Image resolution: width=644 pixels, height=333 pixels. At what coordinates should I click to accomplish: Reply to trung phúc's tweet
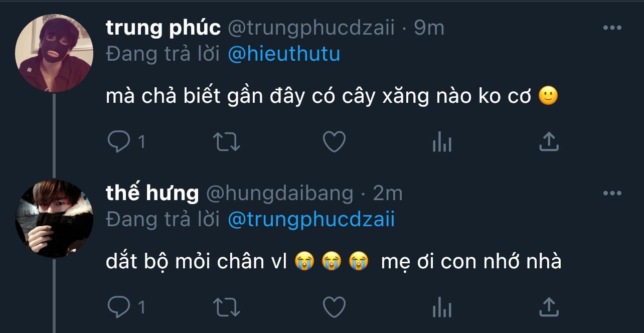click(118, 142)
